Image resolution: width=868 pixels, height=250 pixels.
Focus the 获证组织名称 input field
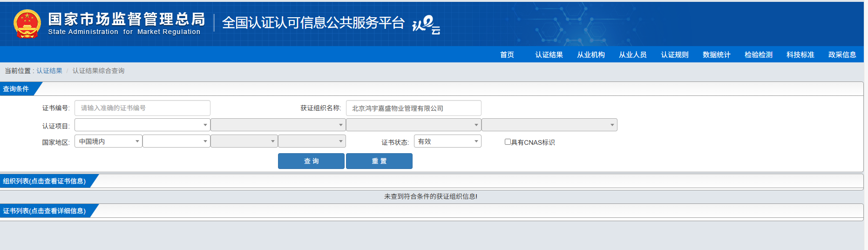[x=414, y=108]
